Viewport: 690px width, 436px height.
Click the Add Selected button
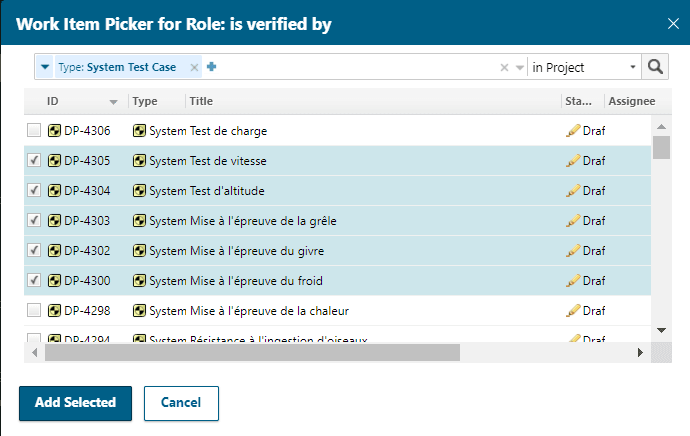pos(75,403)
